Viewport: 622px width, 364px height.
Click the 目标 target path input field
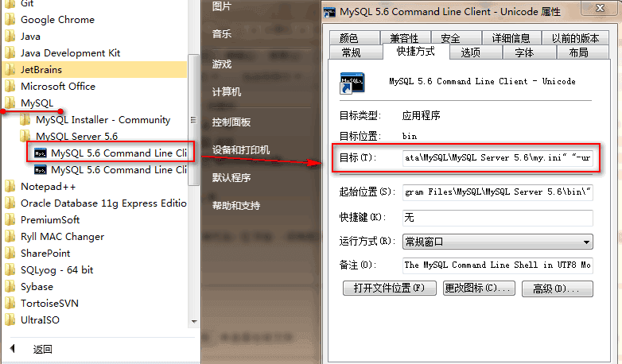click(x=497, y=158)
